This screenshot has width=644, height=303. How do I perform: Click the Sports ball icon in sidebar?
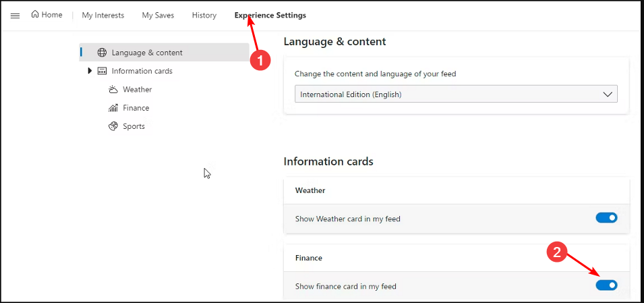[x=113, y=126]
